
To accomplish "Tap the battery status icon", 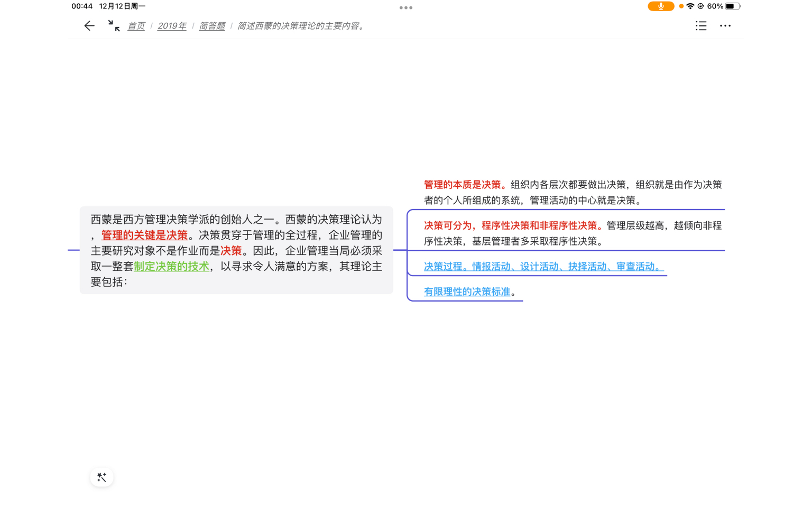I will (733, 6).
